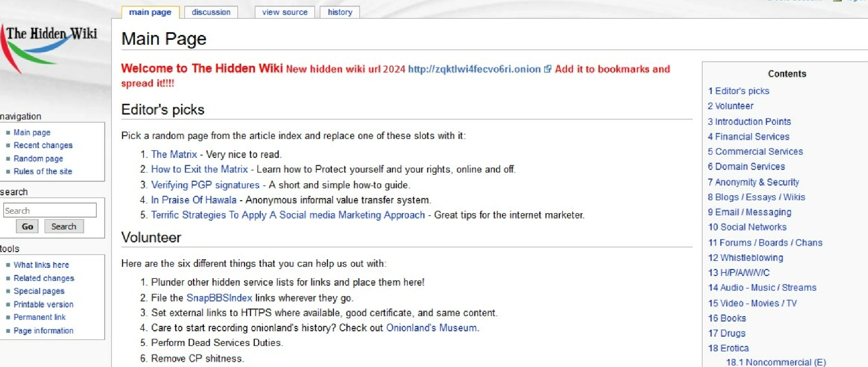
Task: Jump to 7 Anonymity & Security in Contents
Action: 753,182
